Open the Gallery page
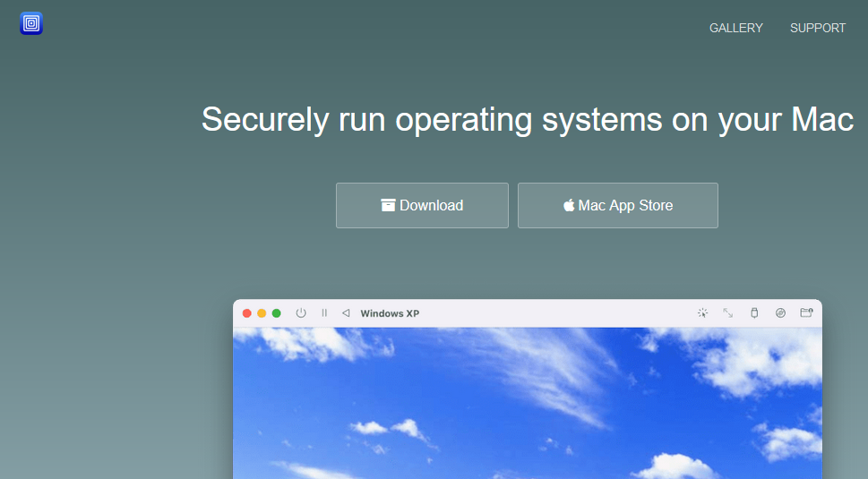This screenshot has width=868, height=479. point(735,29)
